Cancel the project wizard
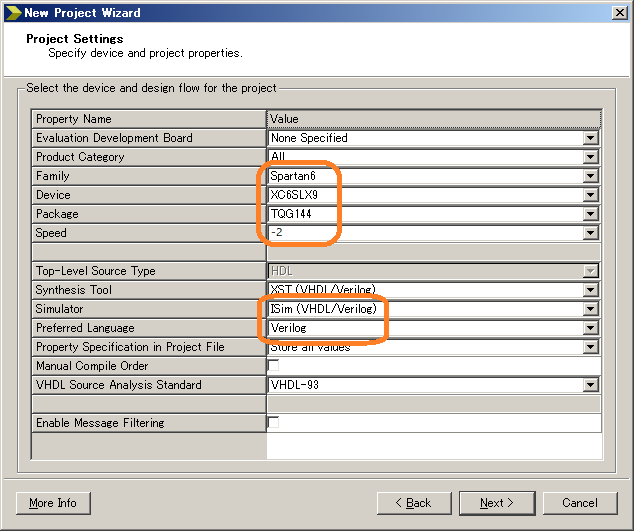This screenshot has height=531, width=634. [x=580, y=503]
